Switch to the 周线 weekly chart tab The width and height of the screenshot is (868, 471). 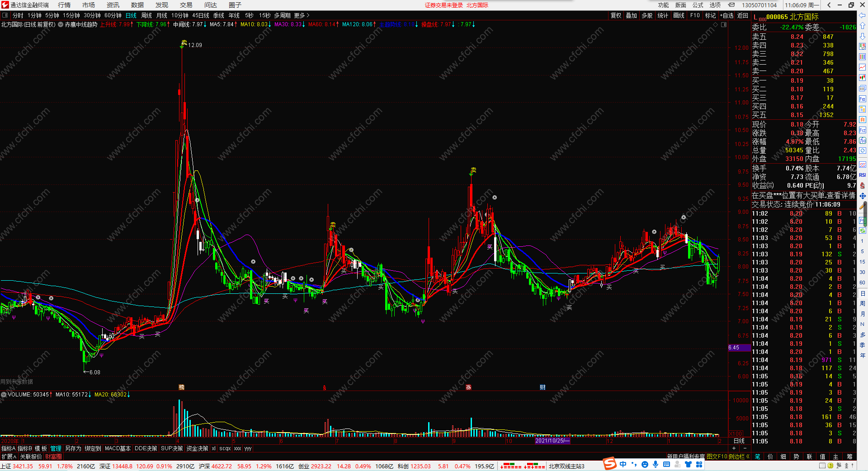(146, 15)
